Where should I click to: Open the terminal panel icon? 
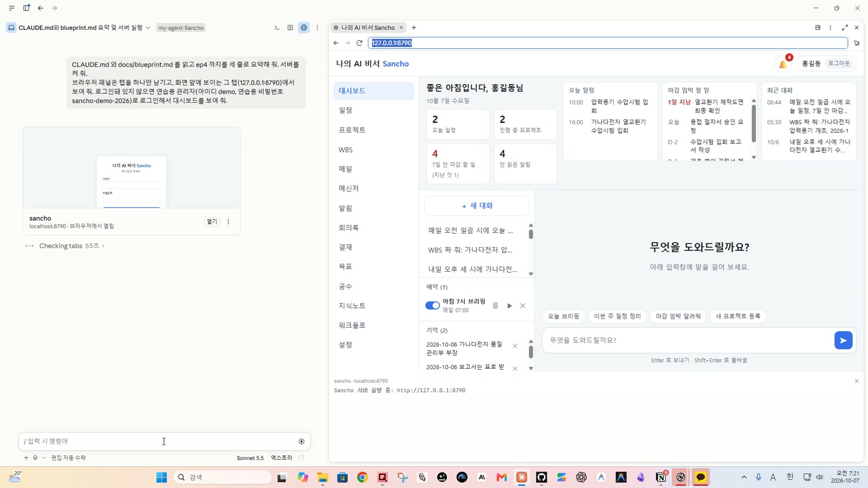click(277, 28)
